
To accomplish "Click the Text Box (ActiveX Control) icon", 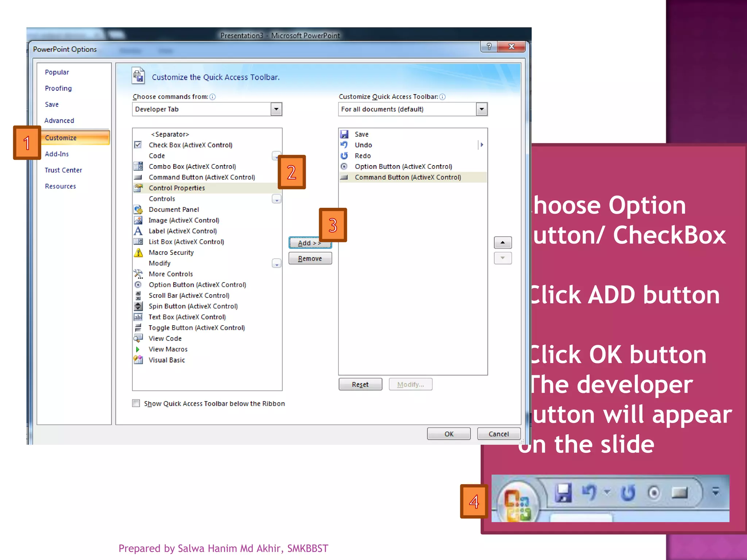I will (x=138, y=317).
